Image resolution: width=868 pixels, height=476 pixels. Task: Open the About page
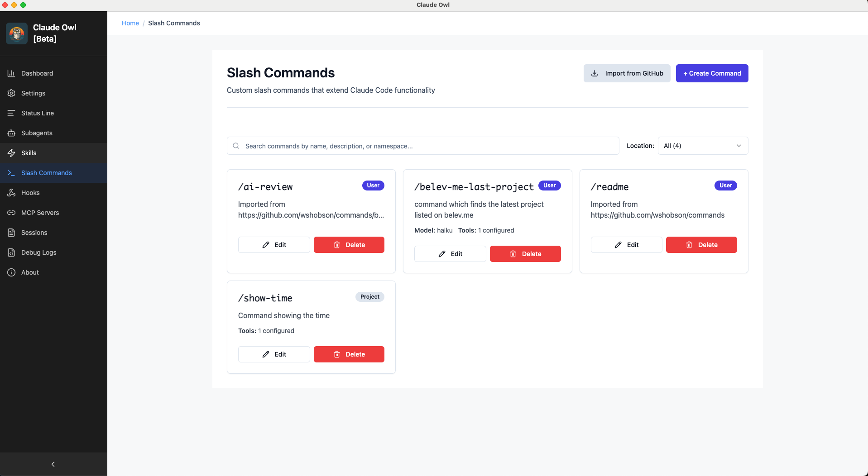tap(53, 272)
